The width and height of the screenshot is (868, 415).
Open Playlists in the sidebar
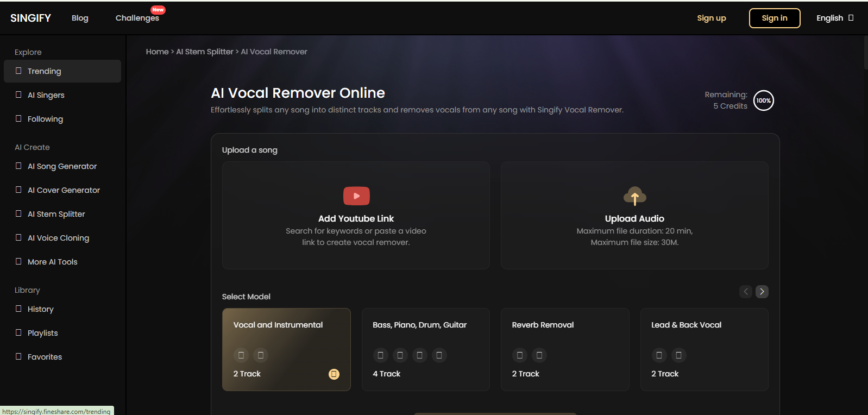(x=62, y=333)
